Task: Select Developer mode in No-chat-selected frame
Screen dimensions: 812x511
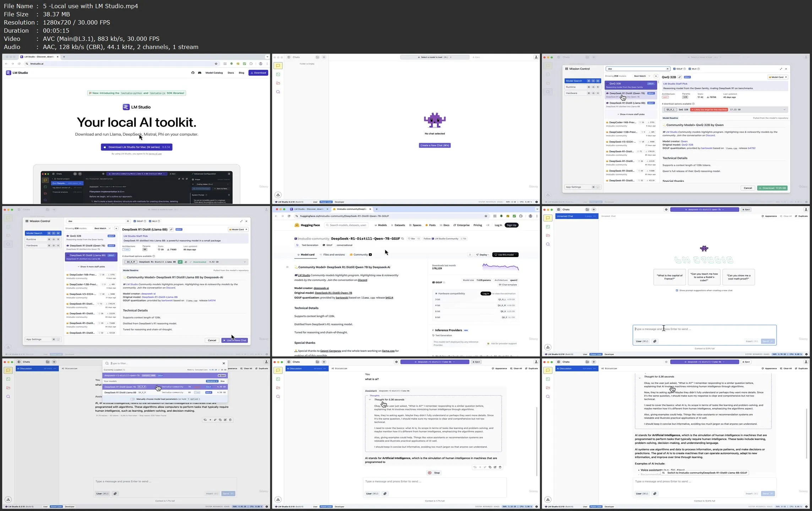Action: (339, 202)
